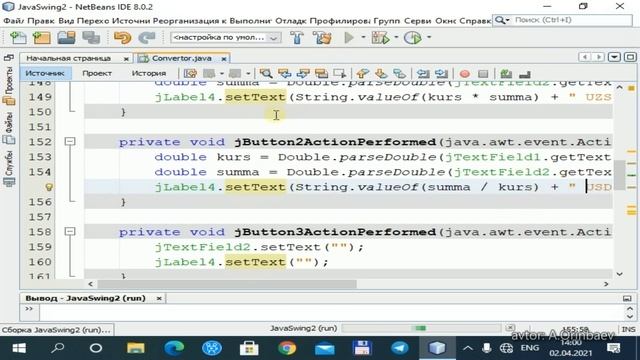
Task: Click the Previous Bookmark icon
Action: click(x=362, y=73)
